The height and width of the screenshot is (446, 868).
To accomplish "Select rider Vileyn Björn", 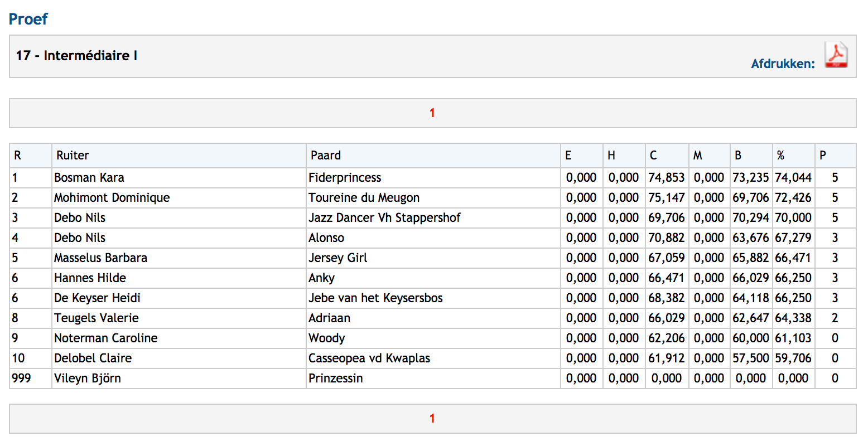I will (x=88, y=379).
